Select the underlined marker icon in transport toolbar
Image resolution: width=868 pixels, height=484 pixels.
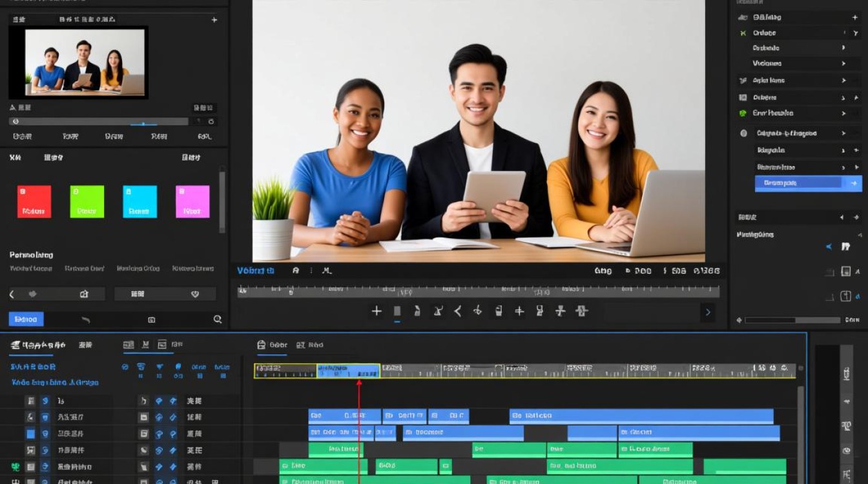coord(397,312)
